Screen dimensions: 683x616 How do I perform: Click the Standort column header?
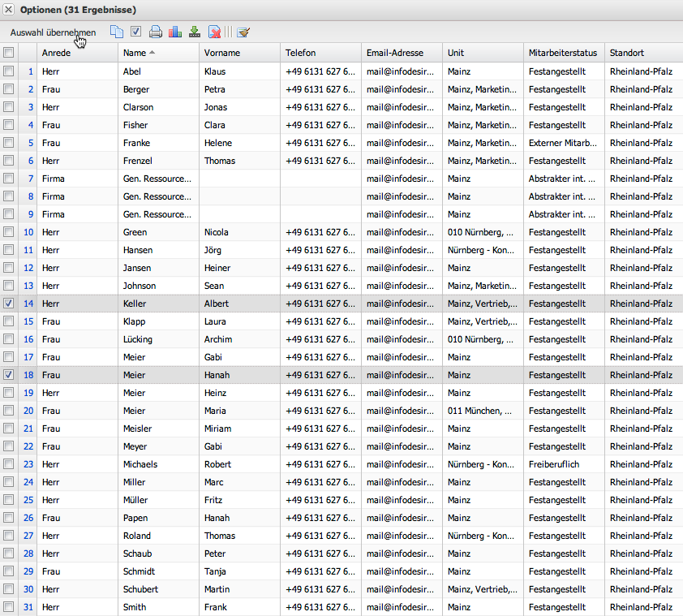pyautogui.click(x=627, y=53)
